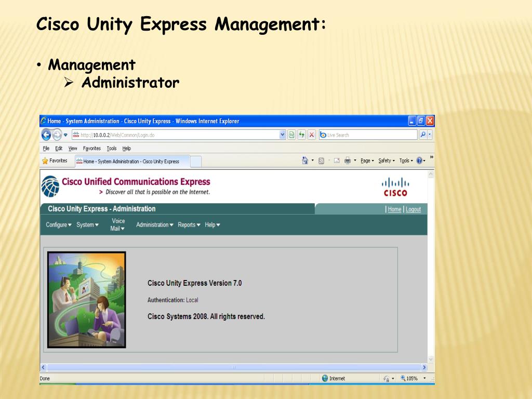Click the Protected Mode icon in status bar
The width and height of the screenshot is (532, 399).
coord(386,378)
